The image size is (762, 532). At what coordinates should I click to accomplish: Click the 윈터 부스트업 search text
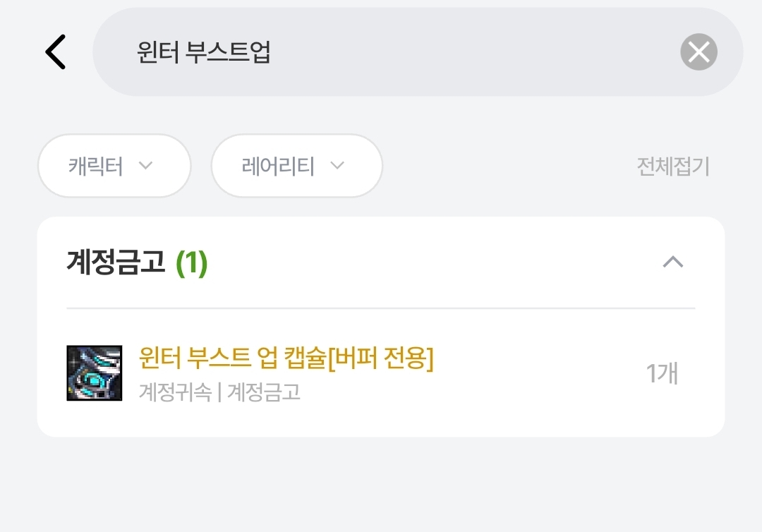(204, 52)
